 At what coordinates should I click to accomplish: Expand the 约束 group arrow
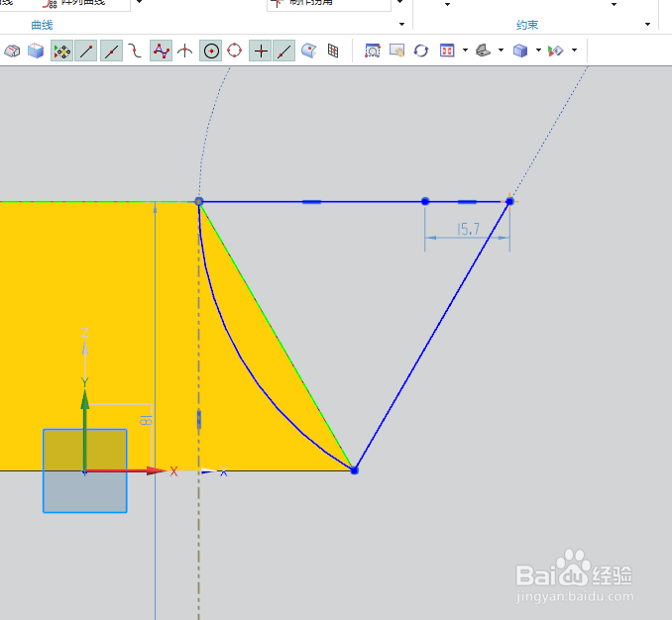click(x=647, y=25)
